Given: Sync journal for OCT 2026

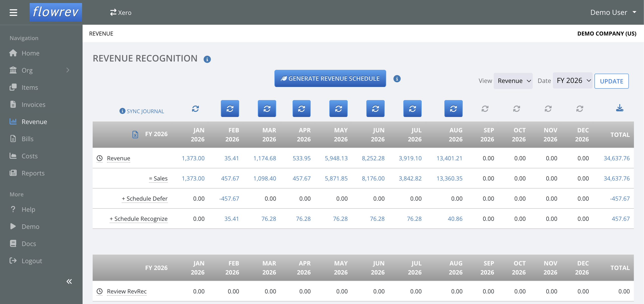Looking at the screenshot, I should [517, 109].
